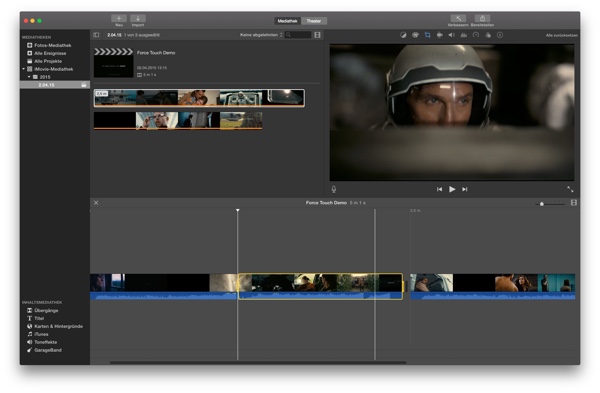Image resolution: width=600 pixels, height=393 pixels.
Task: Open the Bereitstellen (share) button
Action: pos(482,18)
